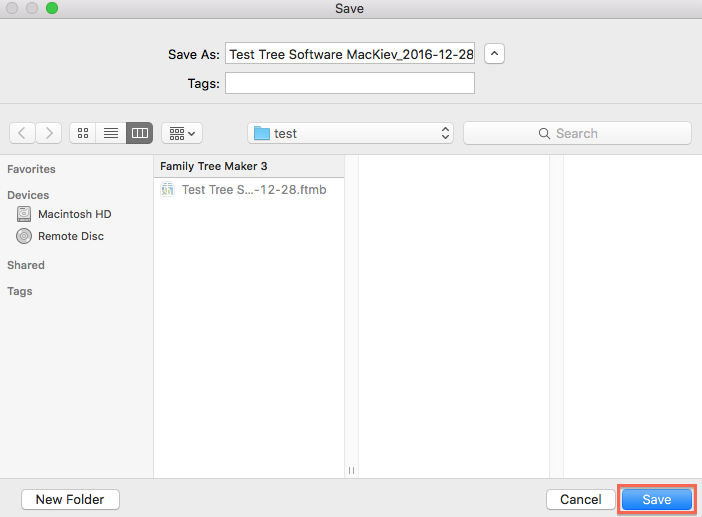This screenshot has width=702, height=517.
Task: Go back with the left chevron button
Action: [22, 133]
